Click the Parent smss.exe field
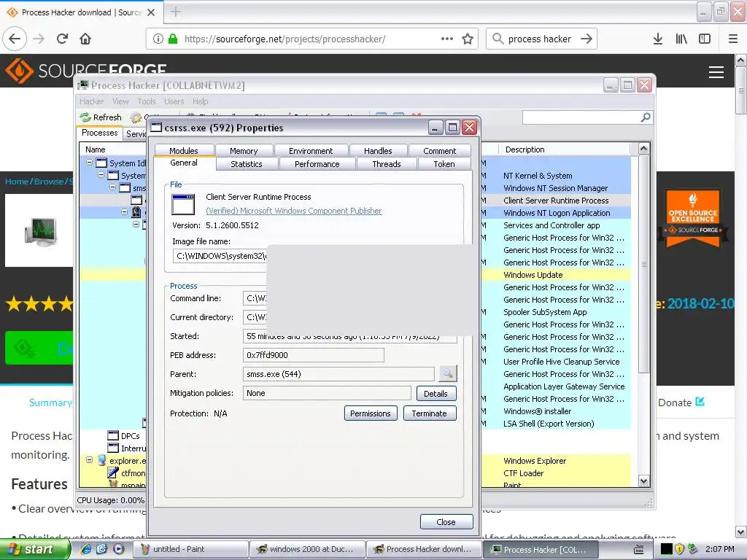This screenshot has height=560, width=747. point(338,374)
